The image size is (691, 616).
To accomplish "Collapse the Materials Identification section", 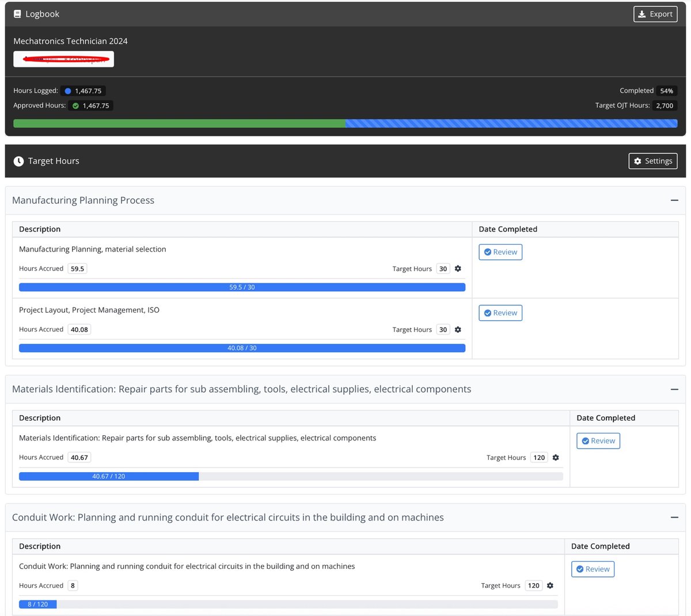I will 674,389.
